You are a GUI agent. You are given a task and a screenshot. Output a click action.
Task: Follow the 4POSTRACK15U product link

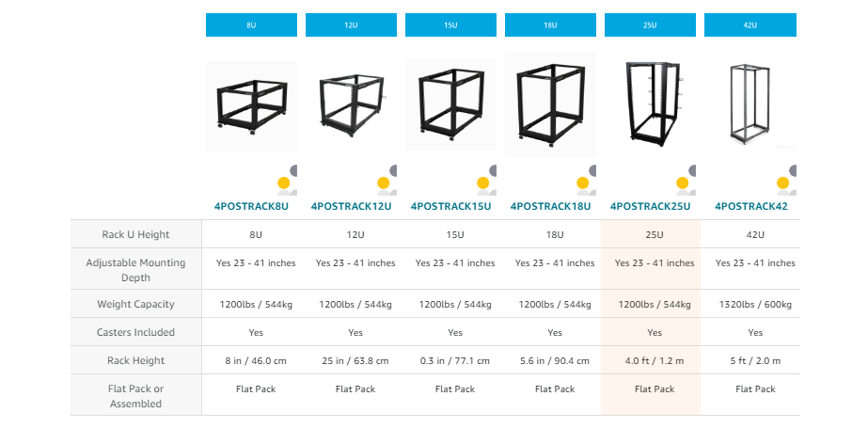pos(450,206)
